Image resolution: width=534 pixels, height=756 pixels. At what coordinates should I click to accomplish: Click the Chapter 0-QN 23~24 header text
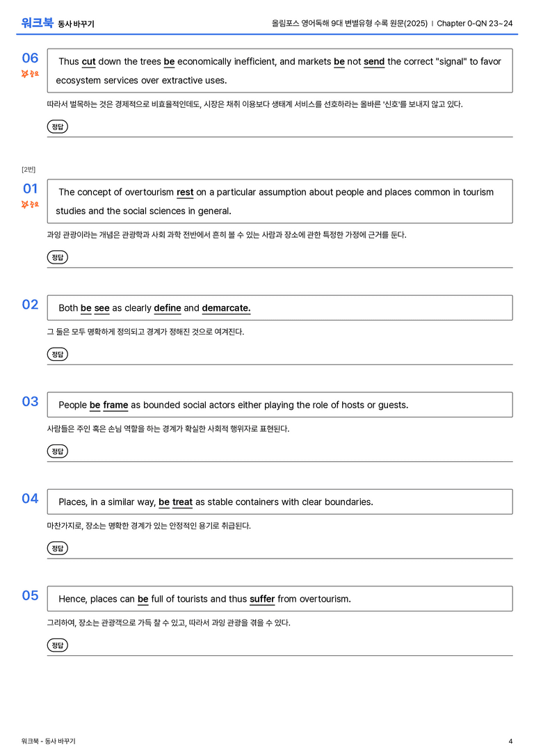[x=475, y=23]
